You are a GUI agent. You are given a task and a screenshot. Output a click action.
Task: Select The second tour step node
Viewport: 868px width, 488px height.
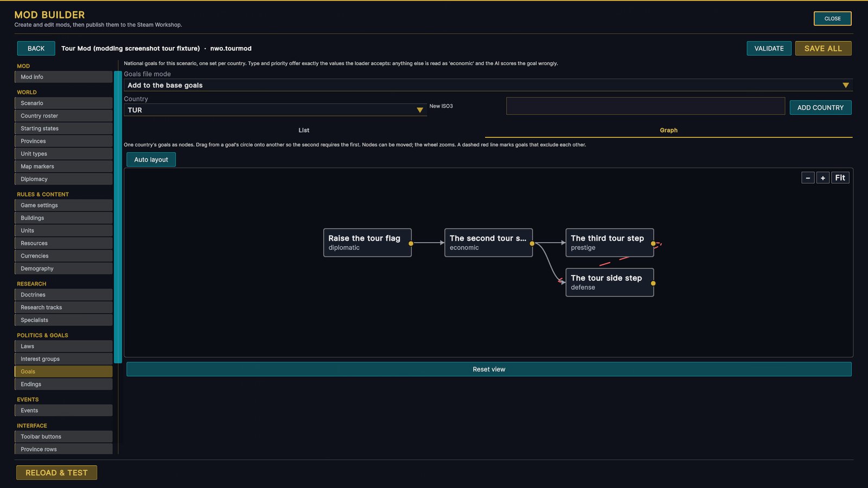click(488, 242)
